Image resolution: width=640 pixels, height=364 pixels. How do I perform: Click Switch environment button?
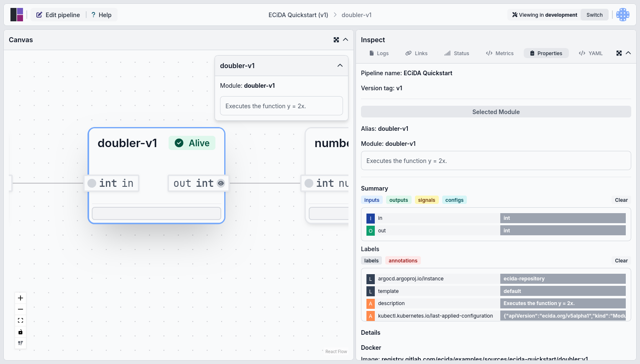(x=594, y=15)
